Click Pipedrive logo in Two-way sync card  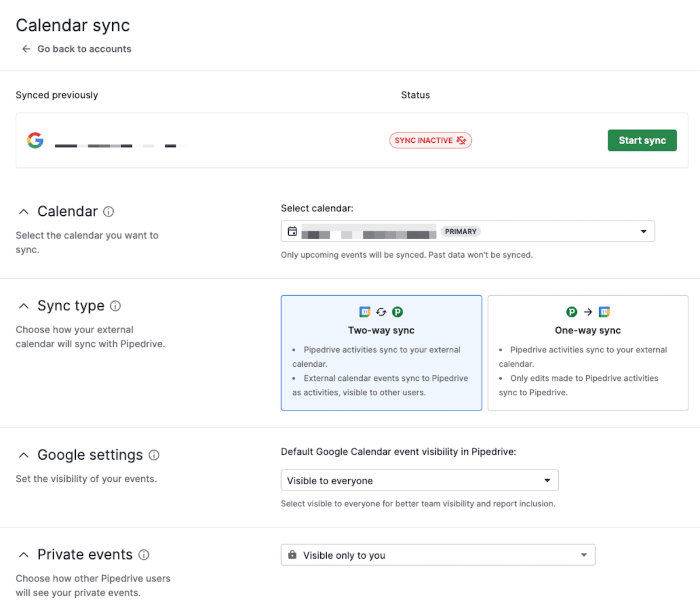397,312
